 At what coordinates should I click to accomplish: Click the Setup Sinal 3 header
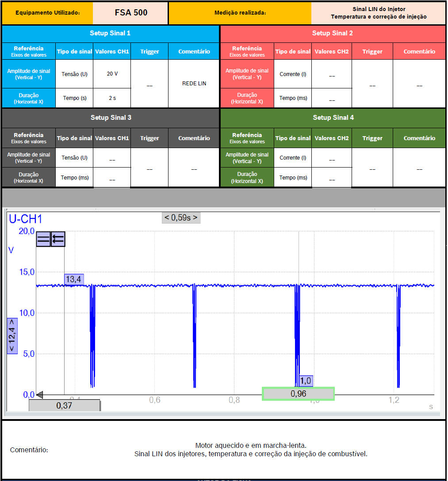pos(111,118)
